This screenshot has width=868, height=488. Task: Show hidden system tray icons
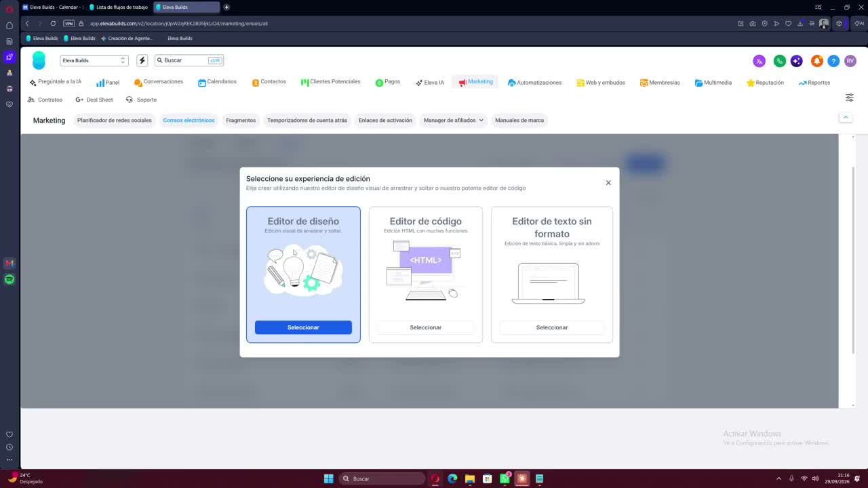point(778,479)
